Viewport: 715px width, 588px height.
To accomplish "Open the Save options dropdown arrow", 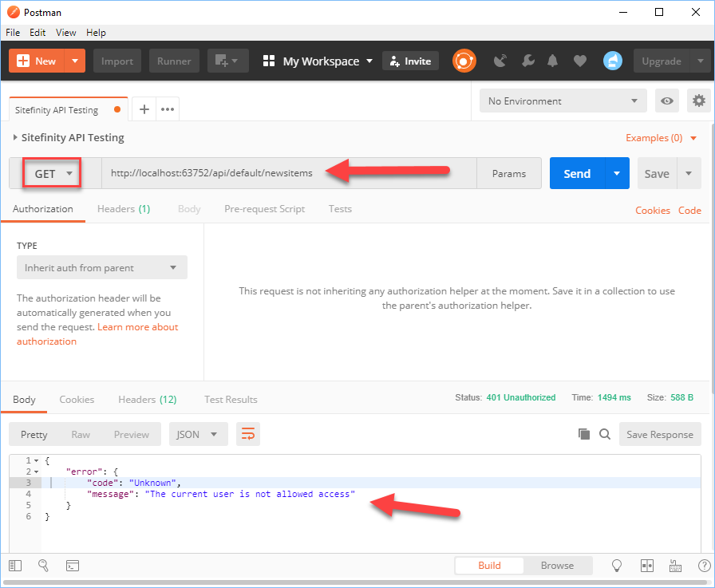I will point(689,173).
